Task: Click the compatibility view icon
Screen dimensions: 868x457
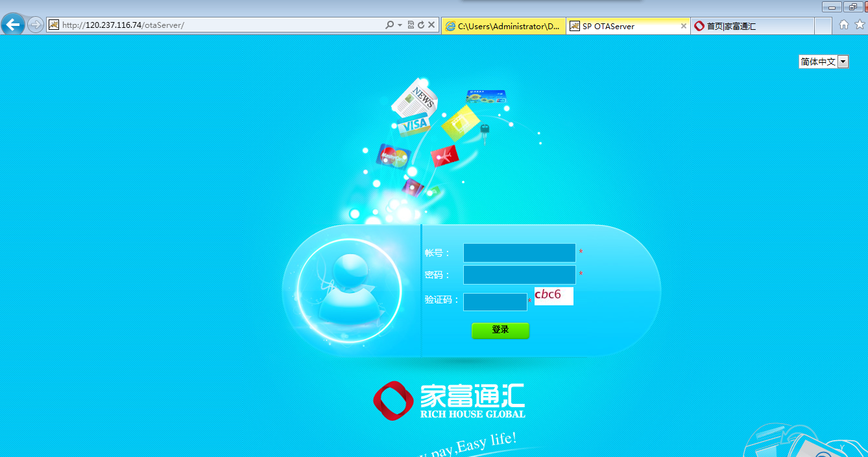Action: click(x=411, y=25)
